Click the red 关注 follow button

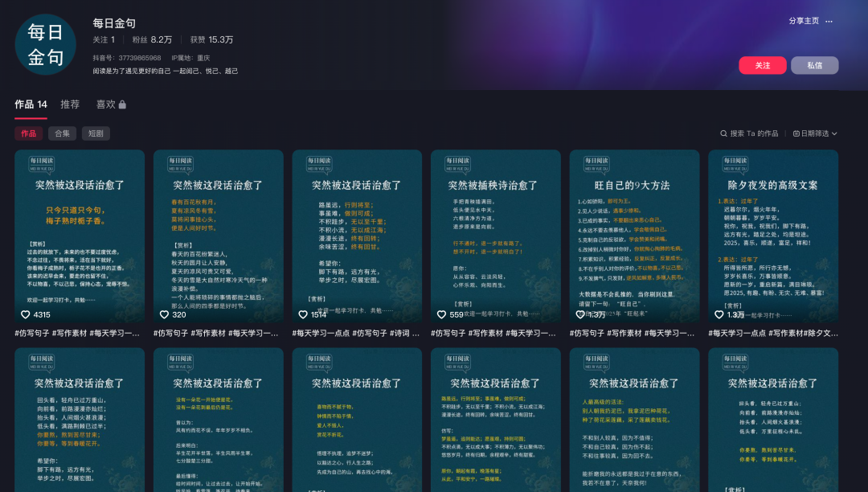point(762,66)
